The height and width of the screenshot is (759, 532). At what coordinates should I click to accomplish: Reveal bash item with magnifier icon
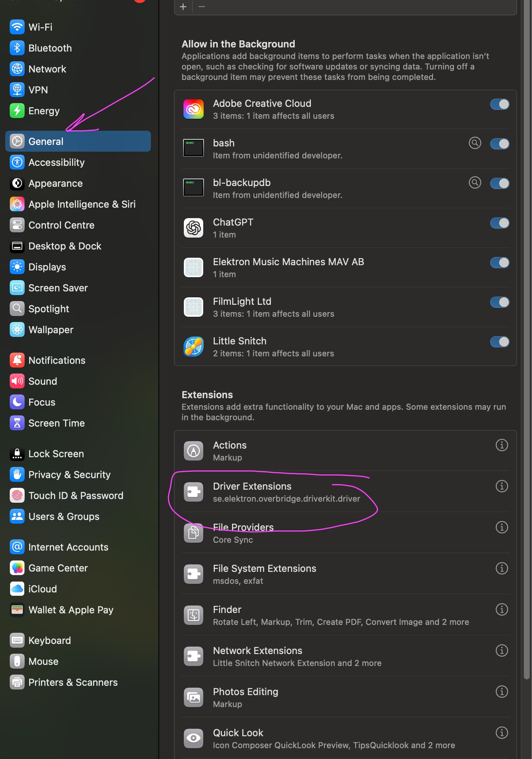coord(475,143)
